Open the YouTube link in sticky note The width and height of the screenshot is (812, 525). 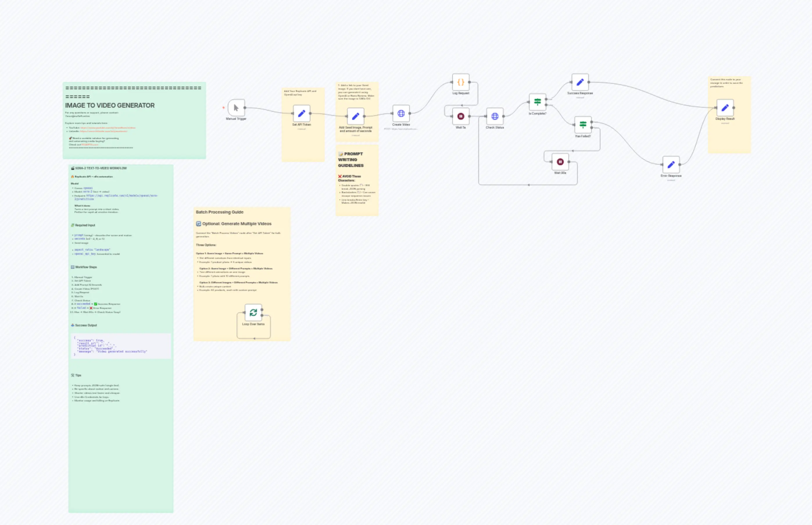tap(108, 128)
